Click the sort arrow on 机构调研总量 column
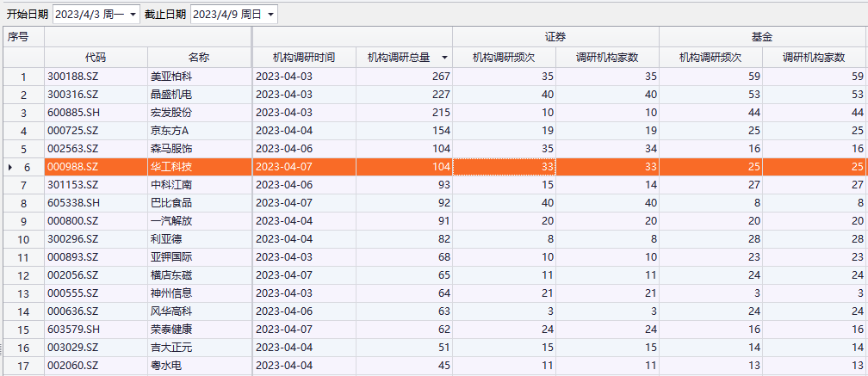 pyautogui.click(x=444, y=58)
